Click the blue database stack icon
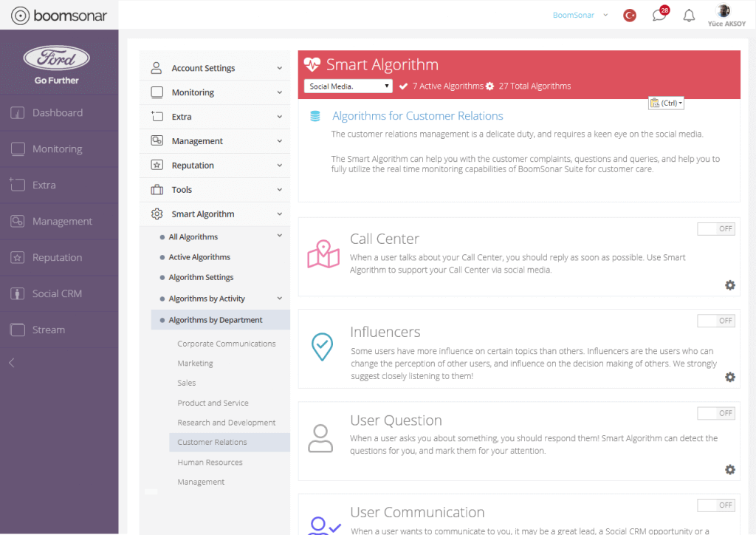Screen dimensions: 756x535 tap(315, 116)
